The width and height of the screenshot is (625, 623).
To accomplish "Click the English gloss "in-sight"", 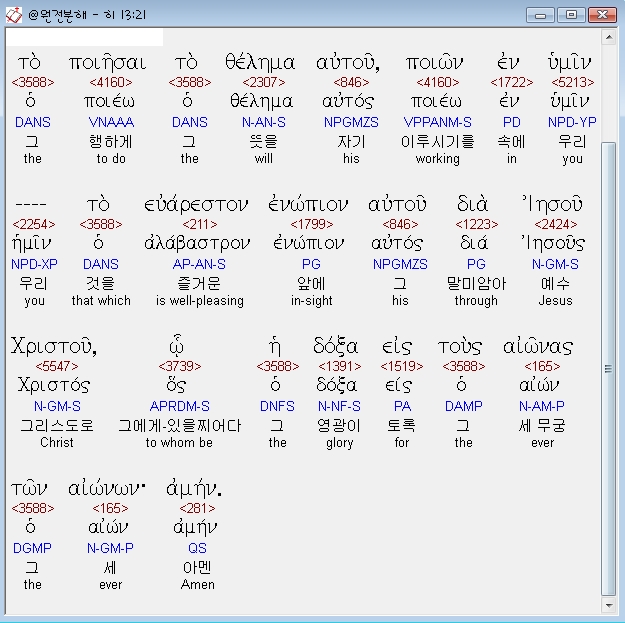I will (312, 301).
